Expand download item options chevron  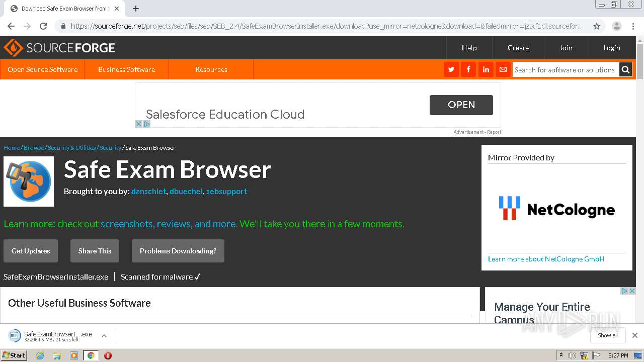(104, 336)
